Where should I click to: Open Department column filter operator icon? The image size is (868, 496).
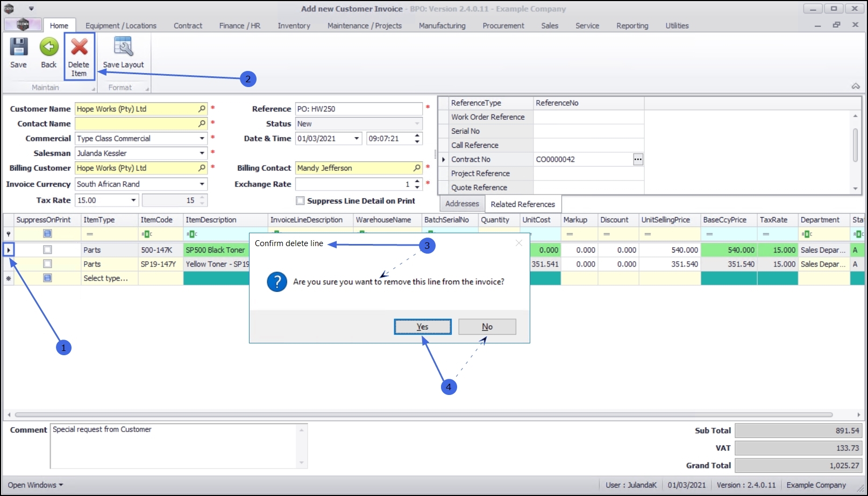pyautogui.click(x=807, y=234)
